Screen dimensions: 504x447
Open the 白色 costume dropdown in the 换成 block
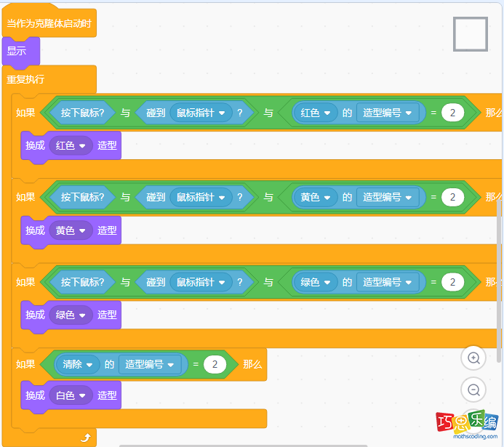71,395
